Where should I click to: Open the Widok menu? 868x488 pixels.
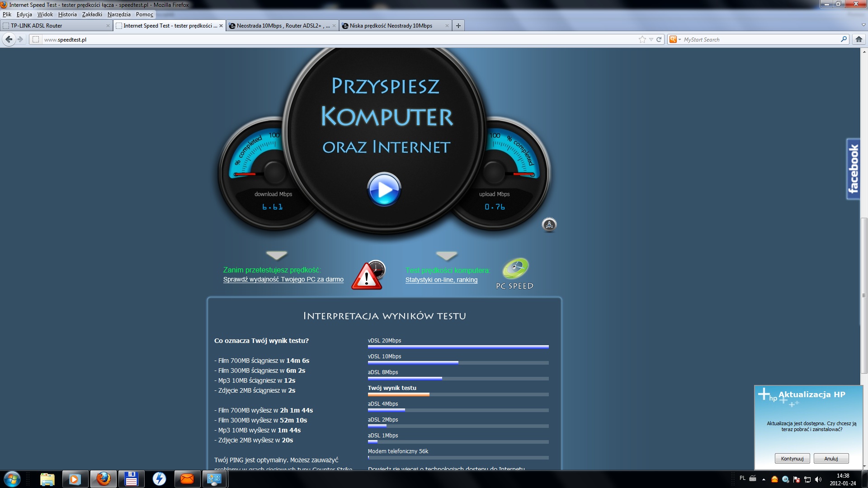pyautogui.click(x=45, y=14)
